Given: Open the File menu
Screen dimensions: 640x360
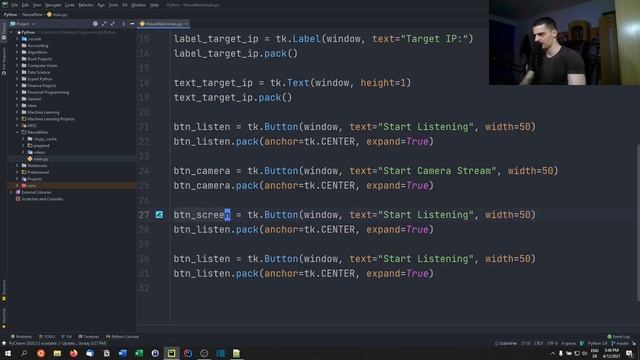Looking at the screenshot, I should click(x=15, y=5).
